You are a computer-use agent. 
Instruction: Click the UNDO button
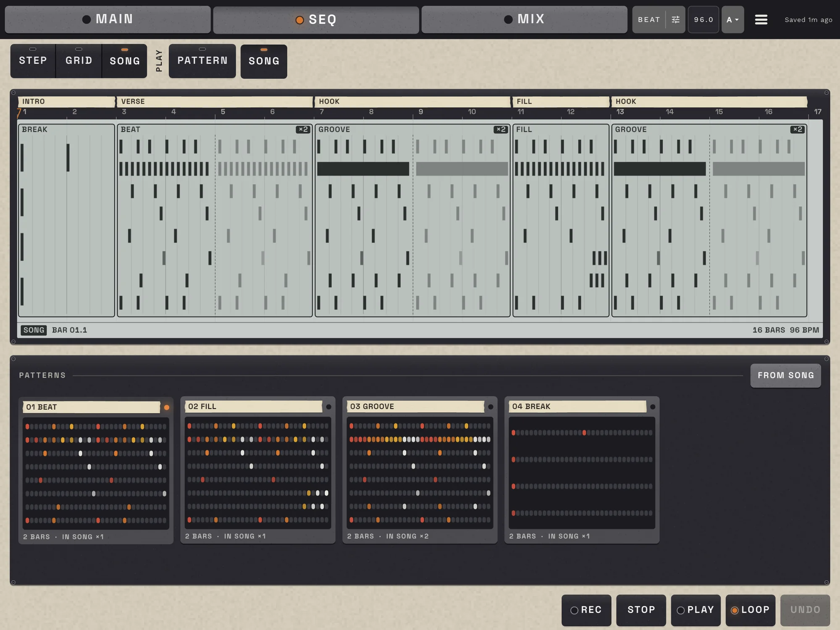point(805,610)
